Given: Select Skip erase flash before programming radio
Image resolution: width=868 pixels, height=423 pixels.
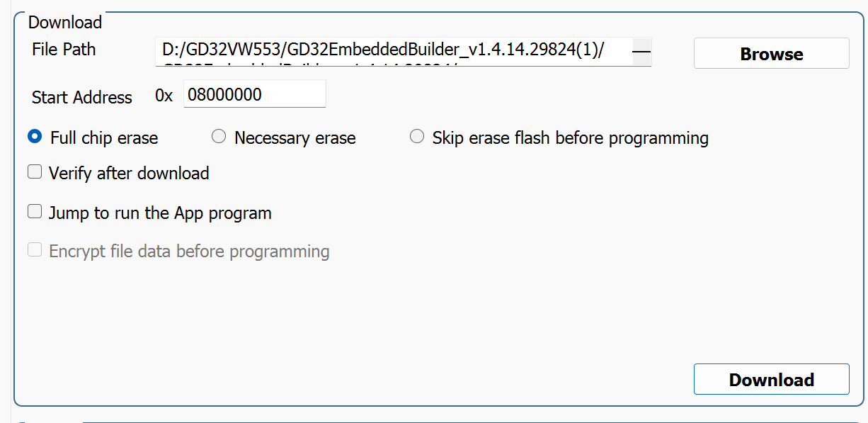Looking at the screenshot, I should [417, 137].
